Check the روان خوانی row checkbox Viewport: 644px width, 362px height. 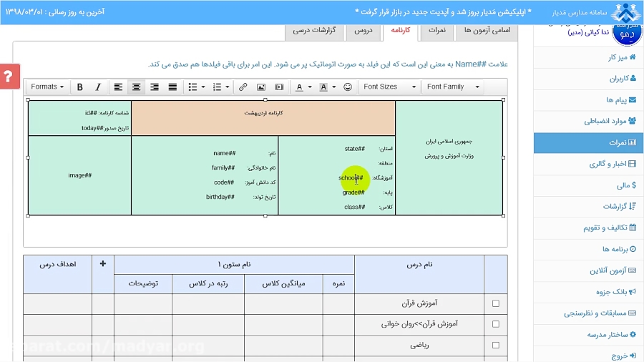[x=496, y=324]
